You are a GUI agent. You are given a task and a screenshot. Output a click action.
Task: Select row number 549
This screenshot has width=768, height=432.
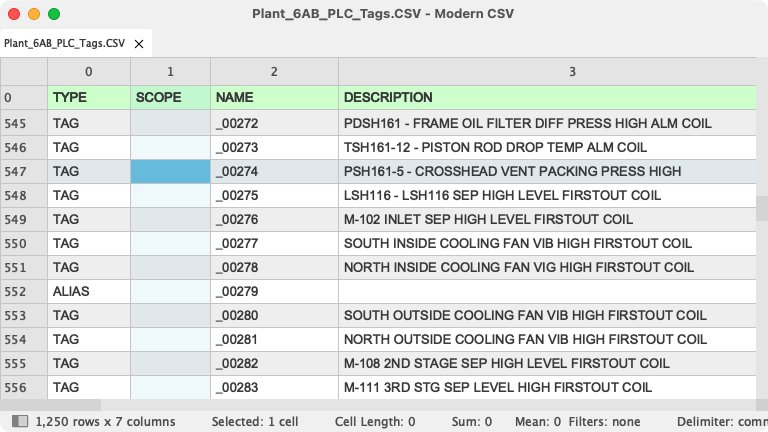click(x=24, y=219)
